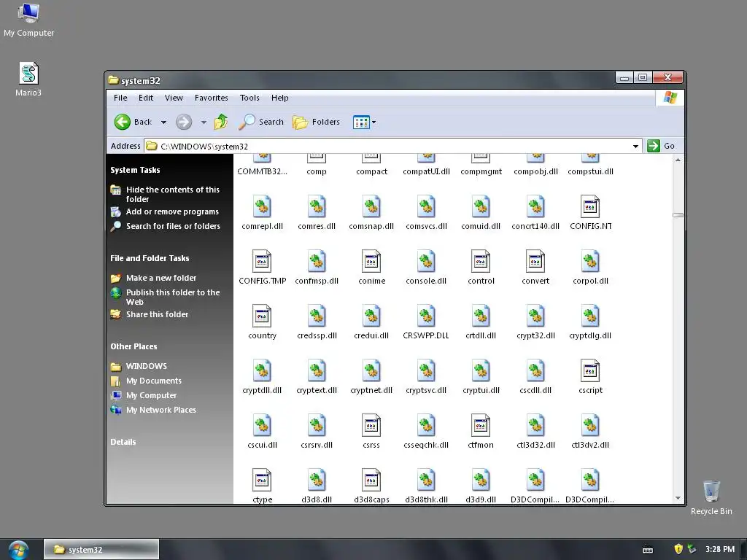Click the Start orb button

18,550
